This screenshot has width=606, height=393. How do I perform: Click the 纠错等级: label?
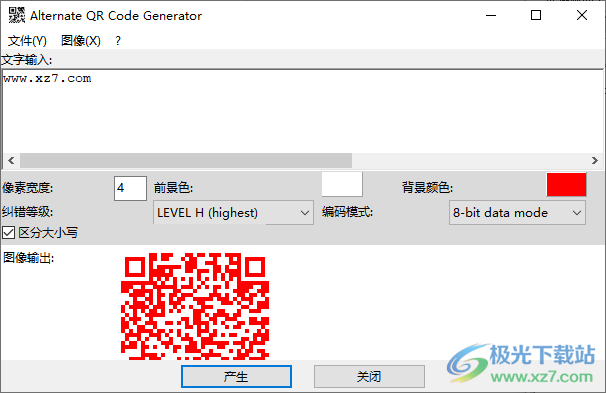click(x=27, y=212)
